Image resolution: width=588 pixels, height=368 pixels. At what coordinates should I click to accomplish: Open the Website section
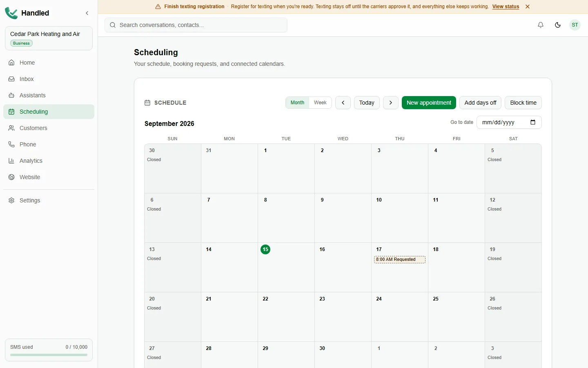pyautogui.click(x=49, y=177)
